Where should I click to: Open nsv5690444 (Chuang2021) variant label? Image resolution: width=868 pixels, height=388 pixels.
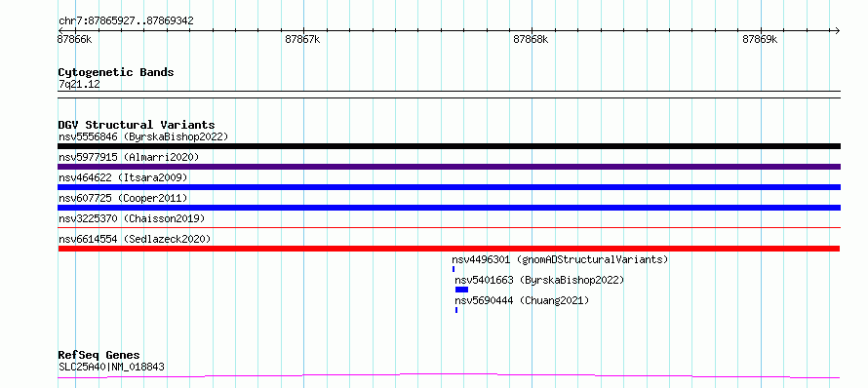(522, 300)
